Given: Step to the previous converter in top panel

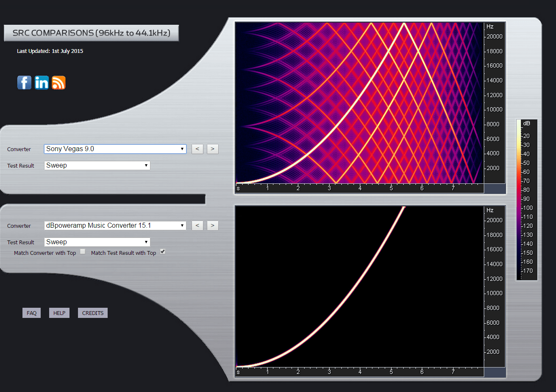Looking at the screenshot, I should [x=197, y=149].
